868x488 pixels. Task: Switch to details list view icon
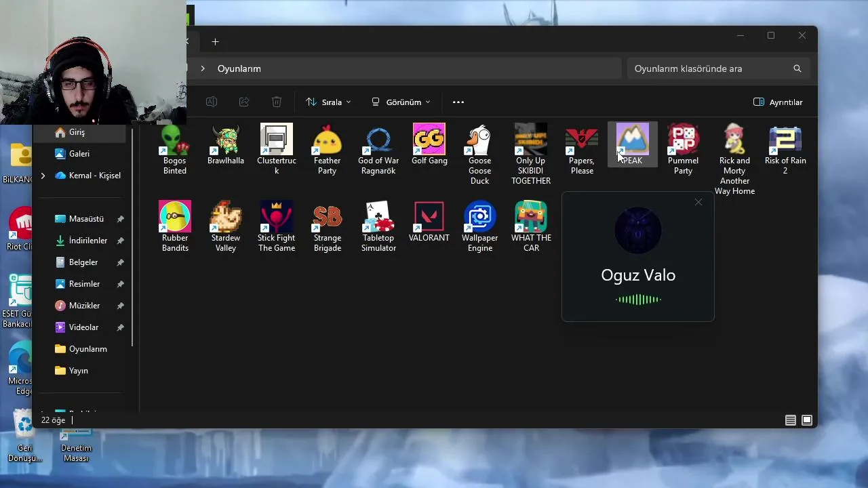tap(791, 420)
